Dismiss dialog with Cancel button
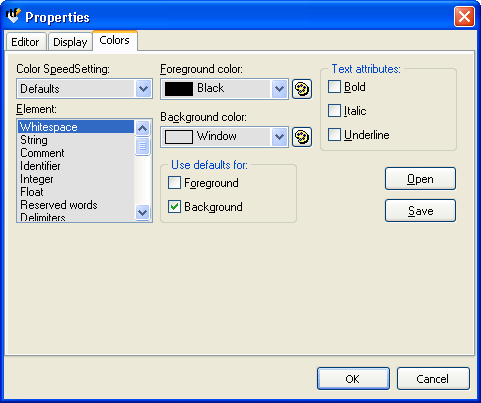Image resolution: width=481 pixels, height=403 pixels. [433, 379]
